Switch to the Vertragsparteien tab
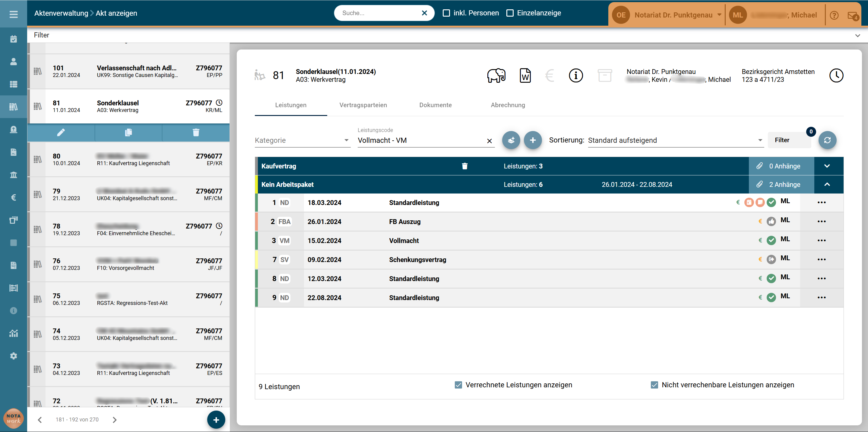The height and width of the screenshot is (432, 868). pos(363,105)
